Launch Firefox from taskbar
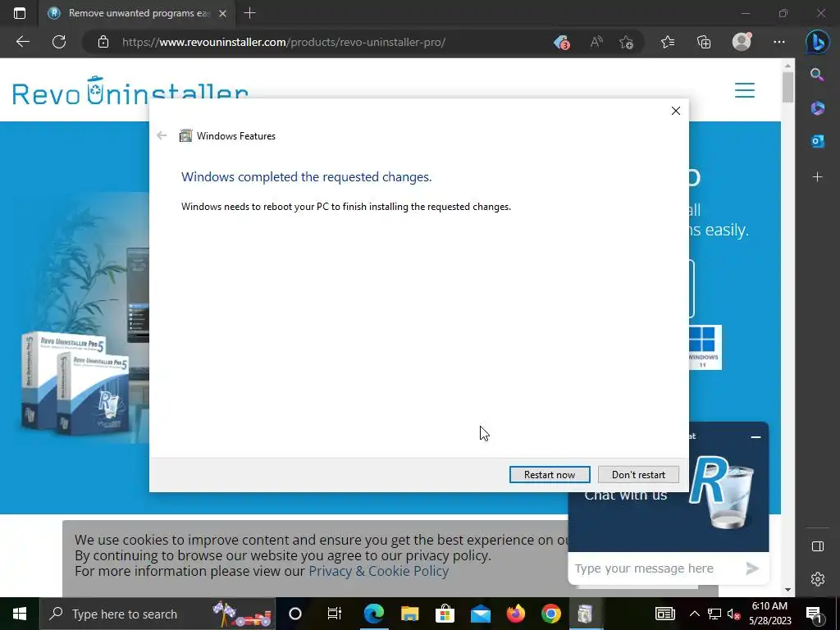840x630 pixels. click(x=516, y=614)
